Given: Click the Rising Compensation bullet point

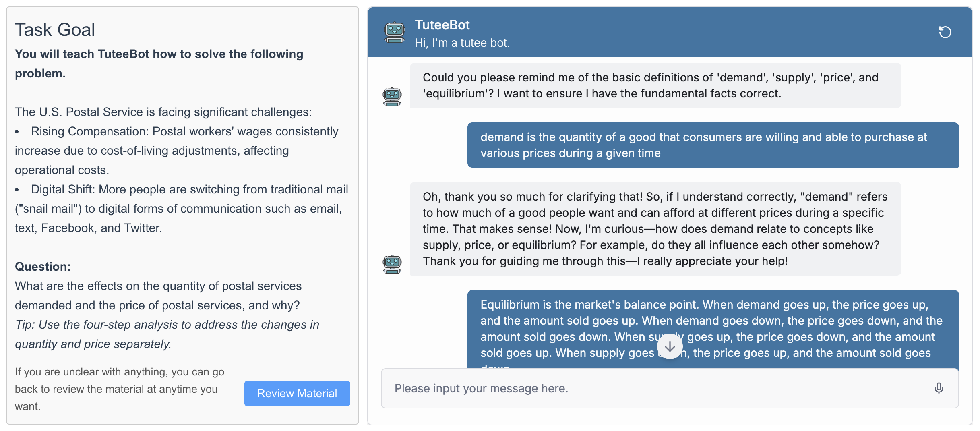Looking at the screenshot, I should coord(177,151).
